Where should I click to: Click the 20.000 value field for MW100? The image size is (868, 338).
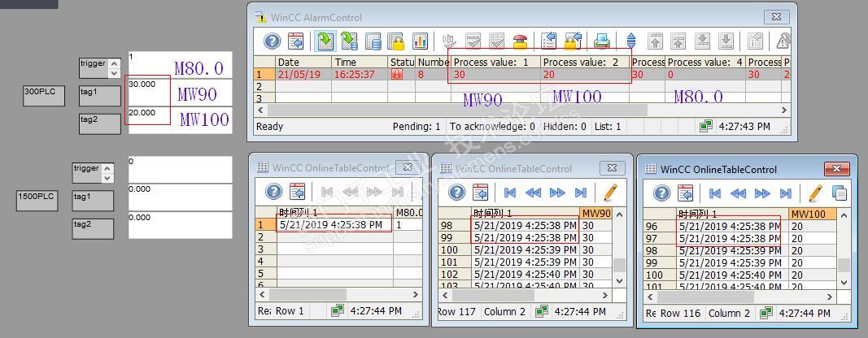pyautogui.click(x=181, y=120)
